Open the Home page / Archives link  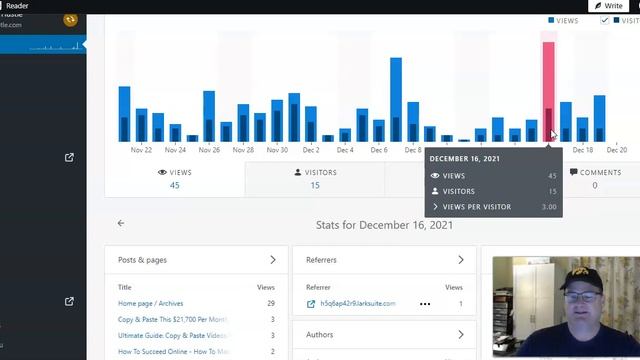pos(151,303)
